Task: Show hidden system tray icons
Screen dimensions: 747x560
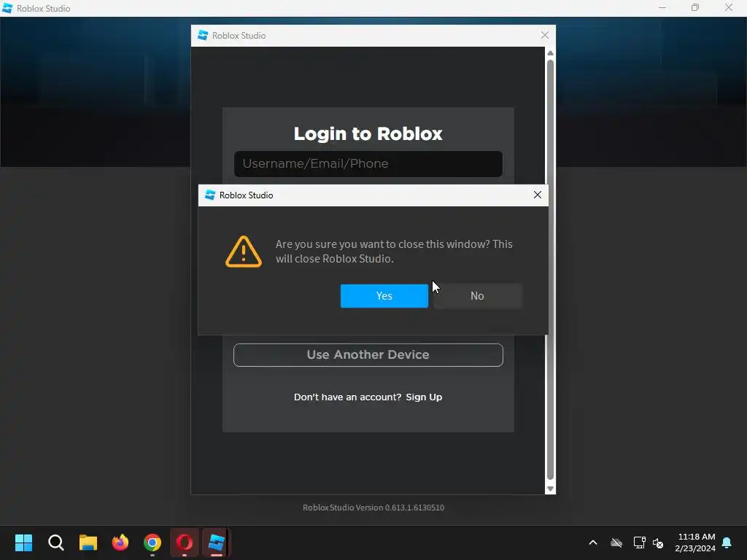Action: coord(593,542)
